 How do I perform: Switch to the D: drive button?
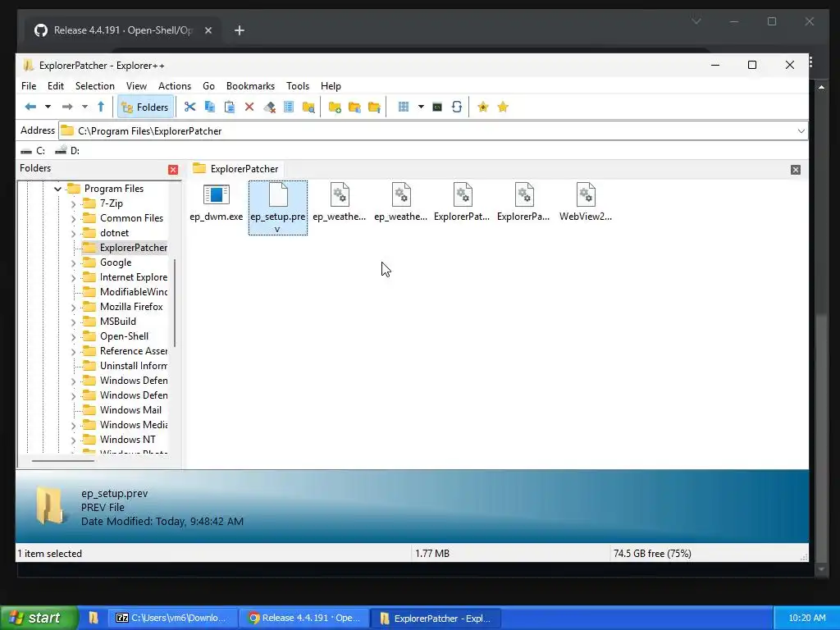pos(67,151)
